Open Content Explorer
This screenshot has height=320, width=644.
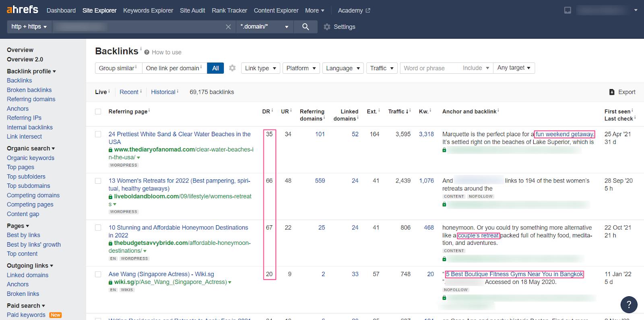coord(276,10)
